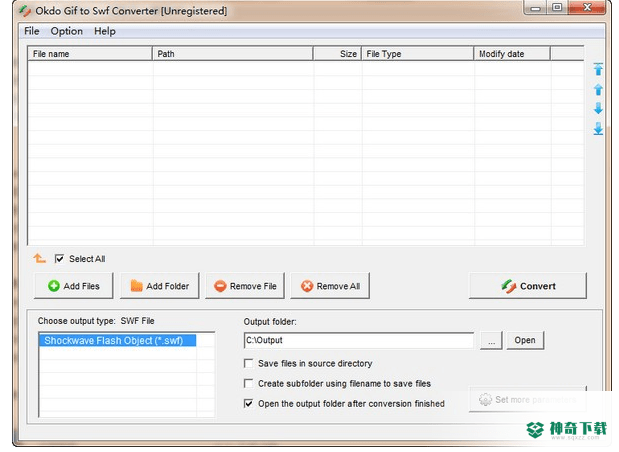
Task: Click the orange up-level arrow icon
Action: pos(39,259)
